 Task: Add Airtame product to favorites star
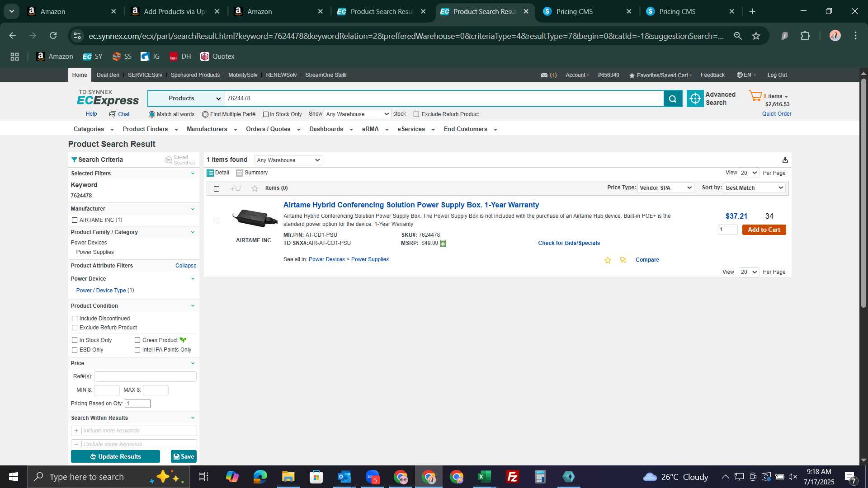click(x=608, y=260)
